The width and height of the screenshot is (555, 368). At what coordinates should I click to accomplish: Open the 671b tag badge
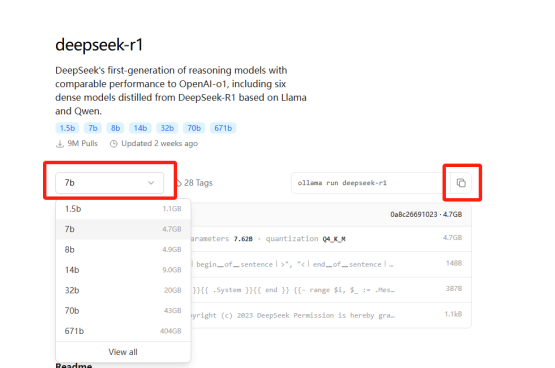point(223,128)
